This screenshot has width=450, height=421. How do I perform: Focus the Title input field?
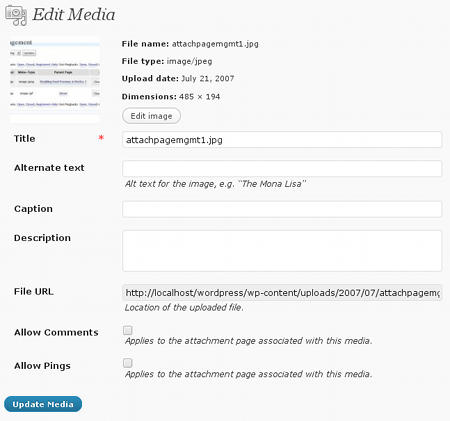[282, 140]
